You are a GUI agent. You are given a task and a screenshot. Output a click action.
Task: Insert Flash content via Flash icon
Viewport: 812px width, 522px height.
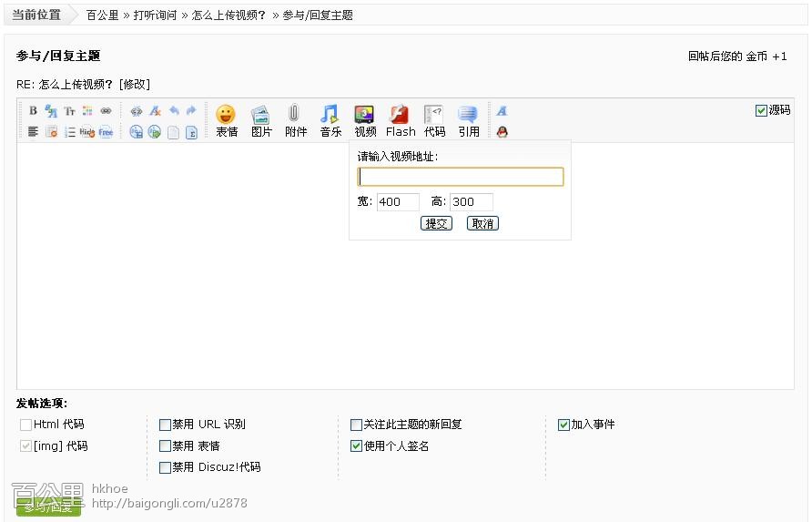click(x=401, y=121)
